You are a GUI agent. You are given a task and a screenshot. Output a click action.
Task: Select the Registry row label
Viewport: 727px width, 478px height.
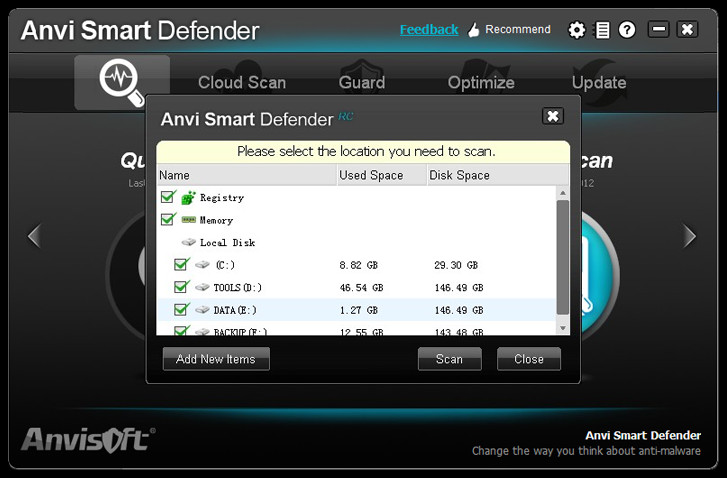click(x=222, y=198)
